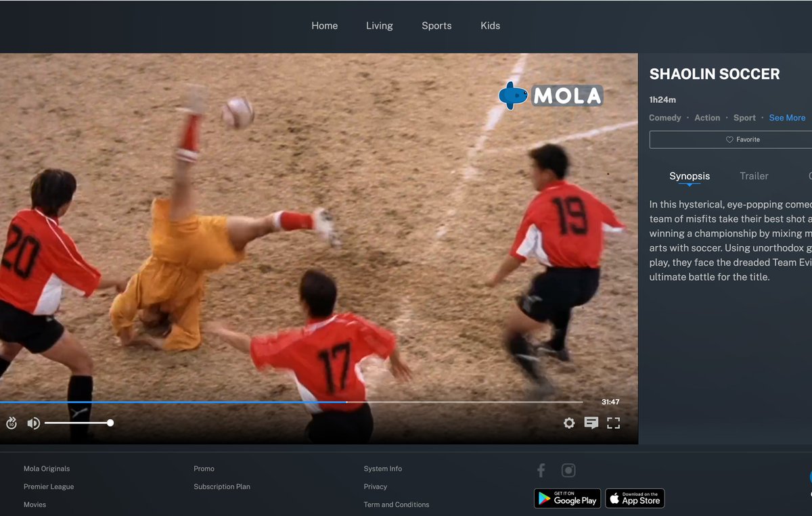Select the Synopsis tab

coord(690,177)
